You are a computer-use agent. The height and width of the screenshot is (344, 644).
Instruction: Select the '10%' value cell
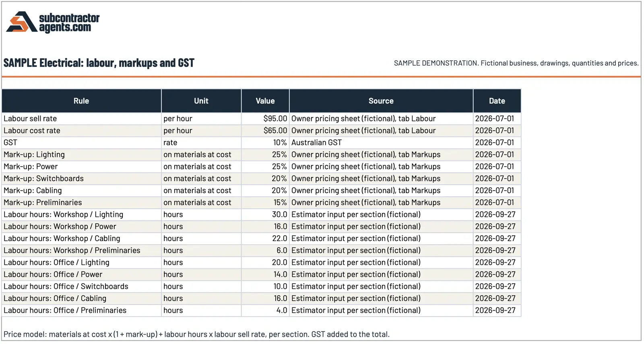[265, 143]
